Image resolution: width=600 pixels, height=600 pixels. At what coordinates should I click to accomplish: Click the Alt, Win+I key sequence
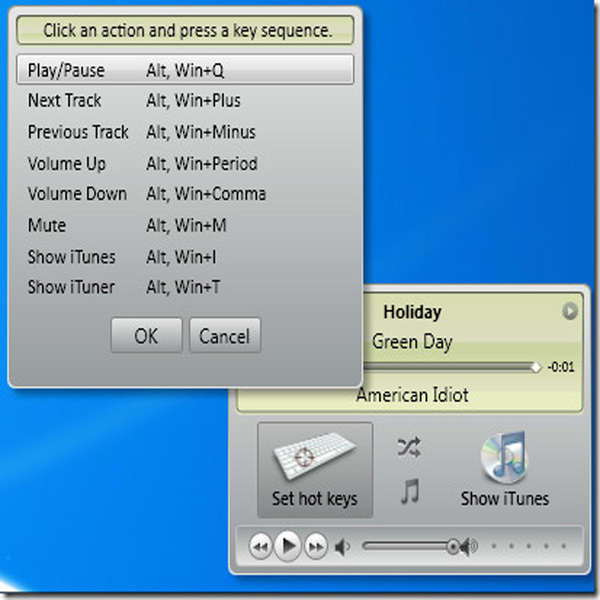[x=181, y=257]
